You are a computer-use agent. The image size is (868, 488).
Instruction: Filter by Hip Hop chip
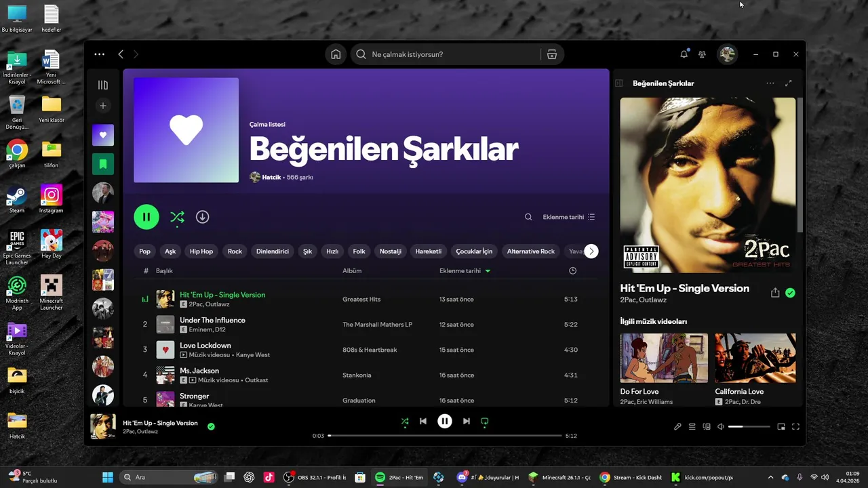coord(201,251)
